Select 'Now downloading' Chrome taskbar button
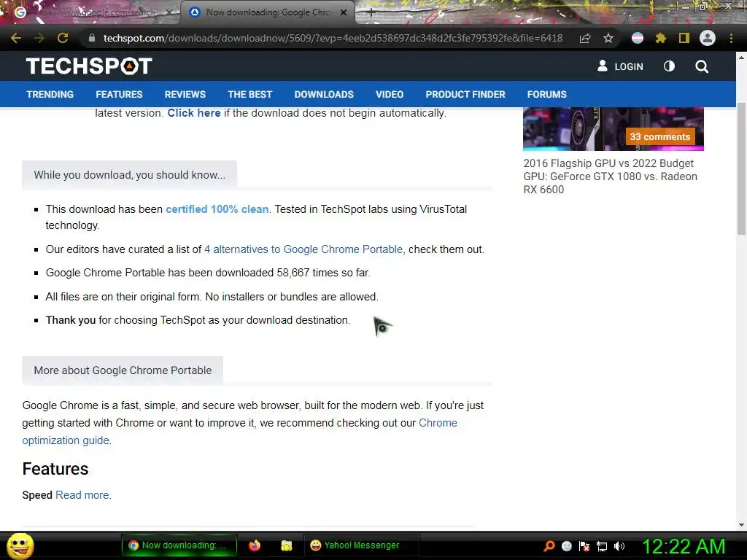The height and width of the screenshot is (560, 747). (179, 545)
